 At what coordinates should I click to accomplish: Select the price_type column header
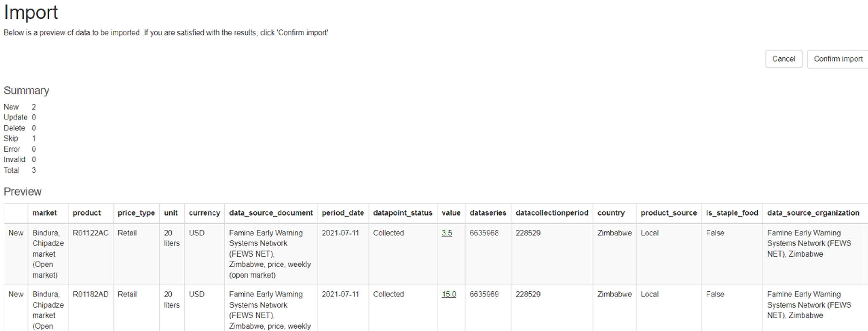click(136, 212)
